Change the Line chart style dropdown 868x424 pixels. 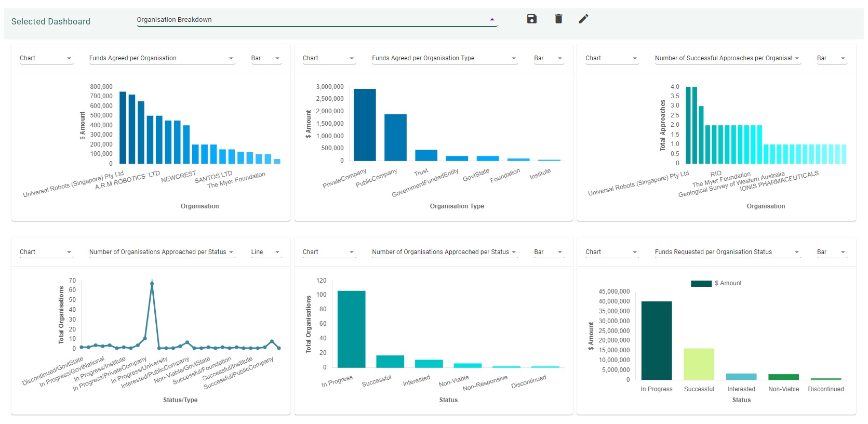(x=265, y=252)
